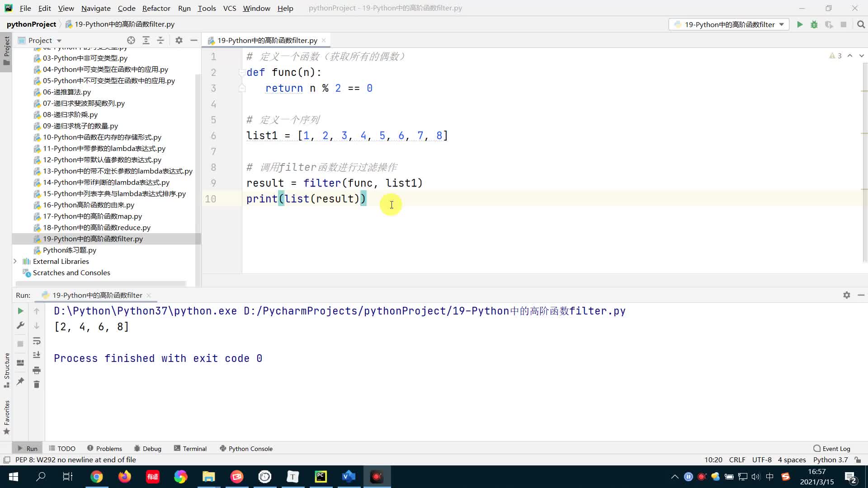Open Project panel options gear
The width and height of the screenshot is (868, 488).
tap(179, 40)
